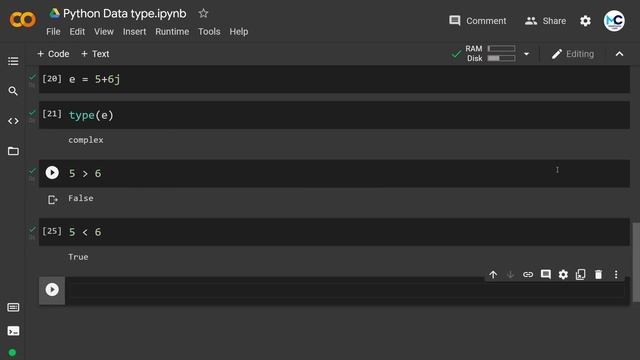This screenshot has width=640, height=360.
Task: Click the RAM usage bar
Action: pyautogui.click(x=501, y=49)
